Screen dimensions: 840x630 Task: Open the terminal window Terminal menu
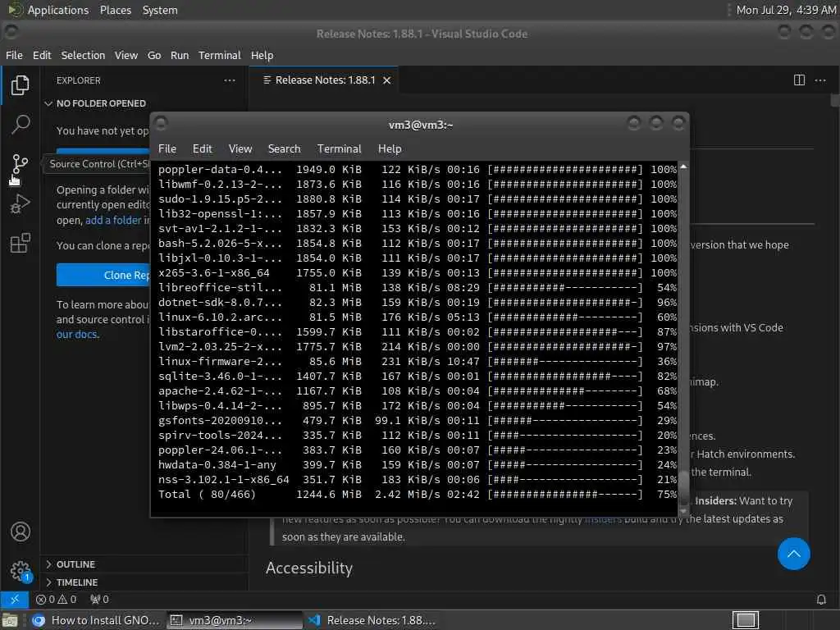pos(339,149)
